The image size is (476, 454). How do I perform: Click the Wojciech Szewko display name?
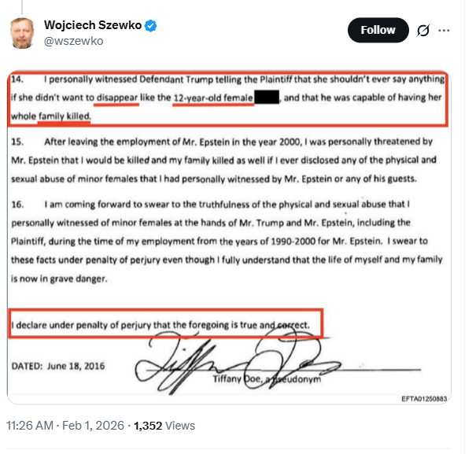[93, 25]
